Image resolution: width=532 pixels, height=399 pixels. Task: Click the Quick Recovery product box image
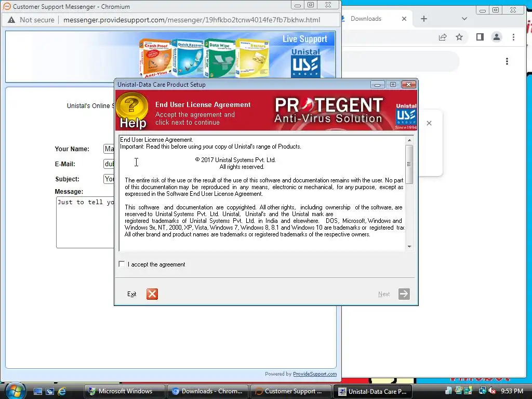point(188,57)
